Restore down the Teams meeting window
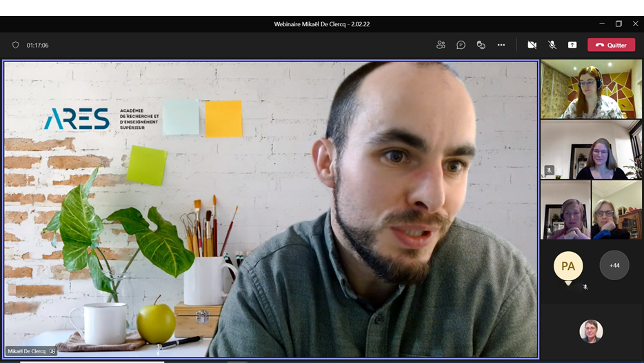This screenshot has width=644, height=363. 618,24
